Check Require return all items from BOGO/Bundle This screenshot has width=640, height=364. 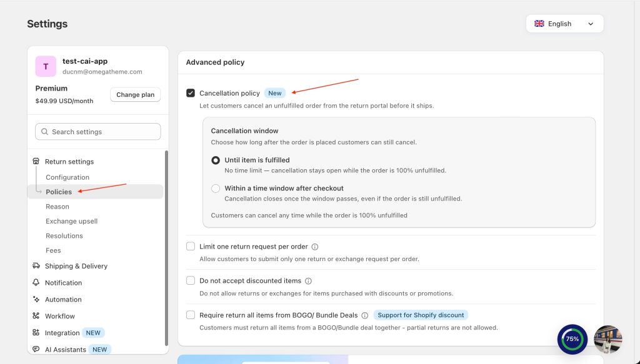click(x=191, y=315)
